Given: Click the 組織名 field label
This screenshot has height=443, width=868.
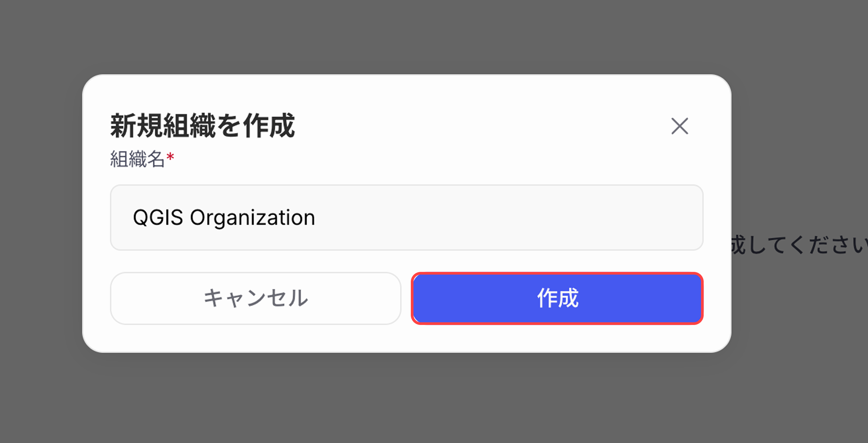Looking at the screenshot, I should click(138, 157).
